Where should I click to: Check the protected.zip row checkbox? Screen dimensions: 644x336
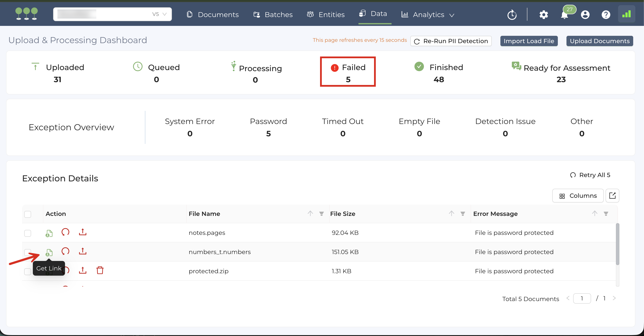[x=27, y=271]
